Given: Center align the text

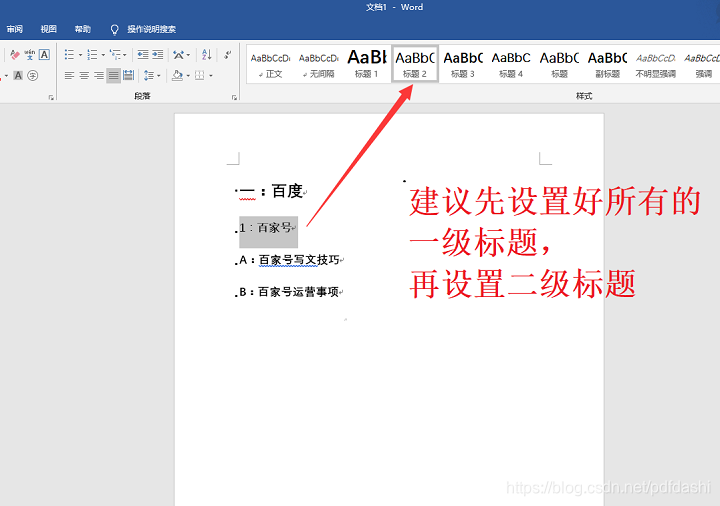Looking at the screenshot, I should coord(84,75).
